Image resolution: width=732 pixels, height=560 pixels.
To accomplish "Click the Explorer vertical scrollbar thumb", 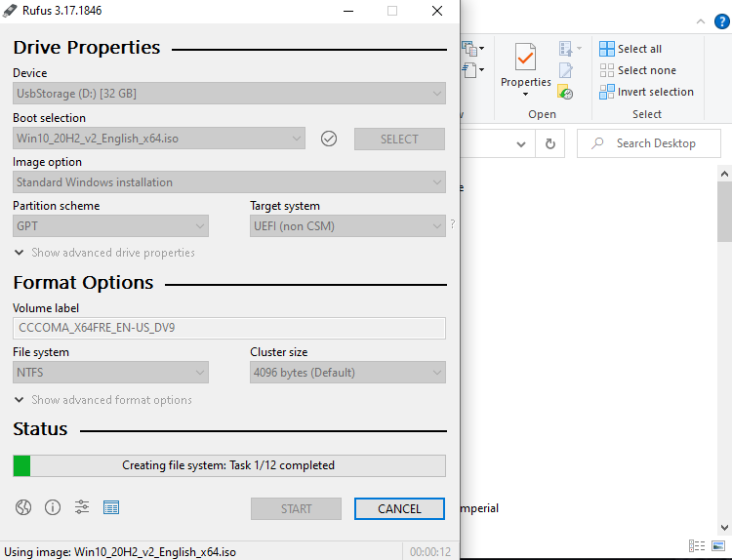I will click(x=724, y=212).
